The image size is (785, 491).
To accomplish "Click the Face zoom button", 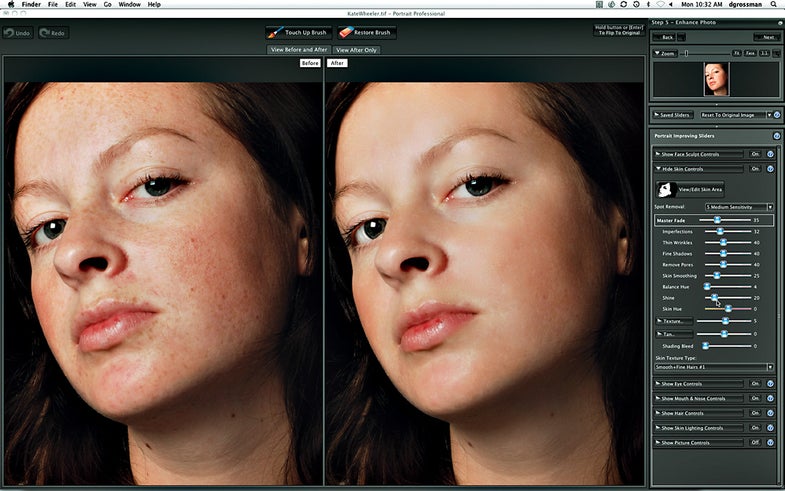I will [750, 53].
